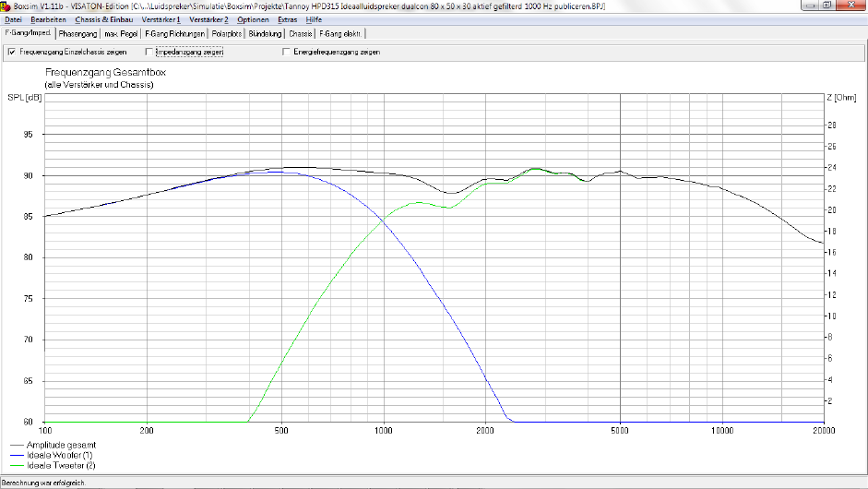Maximize the Boxsim window
The height and width of the screenshot is (489, 868).
point(827,5)
